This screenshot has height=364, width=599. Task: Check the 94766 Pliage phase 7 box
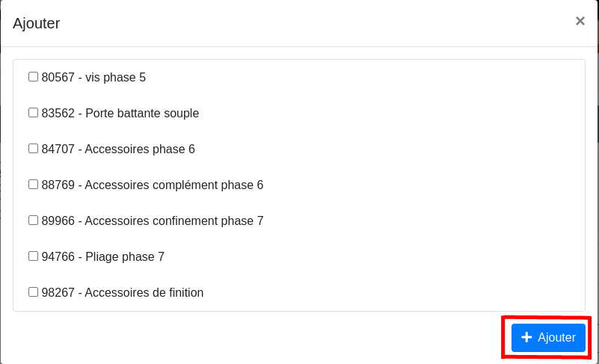[x=33, y=256]
